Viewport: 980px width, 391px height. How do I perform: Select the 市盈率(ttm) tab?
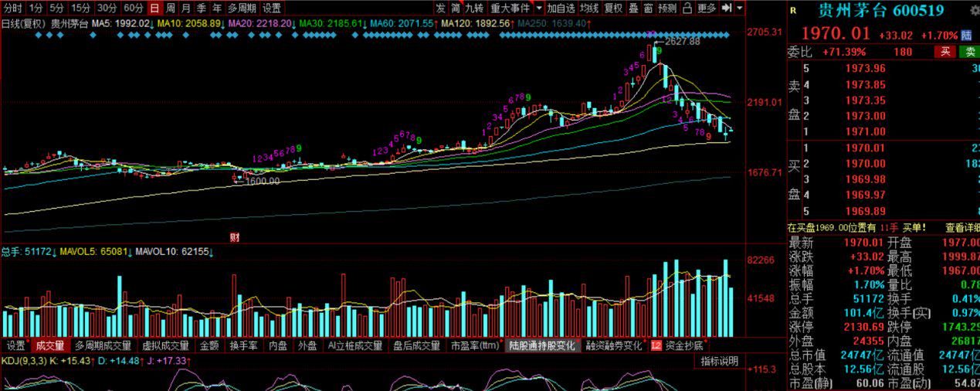tap(475, 345)
